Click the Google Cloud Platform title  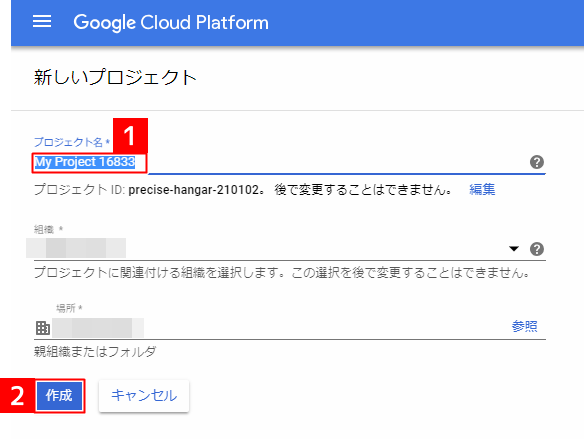[171, 22]
